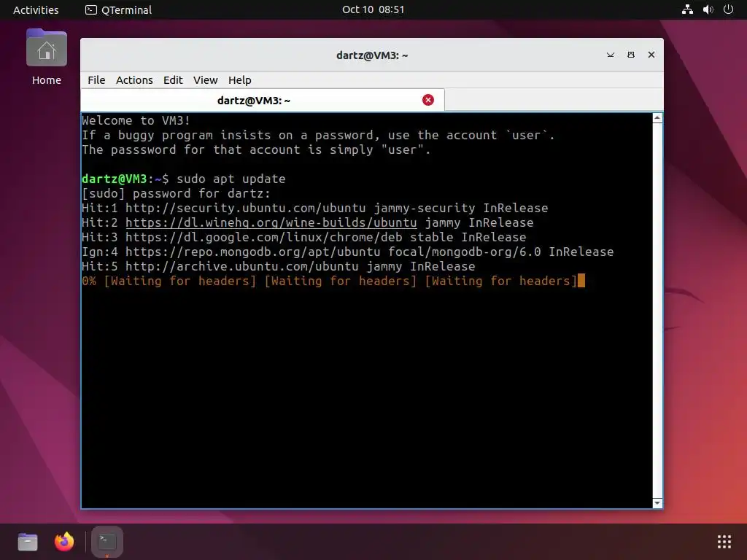Click the power icon in top bar
The width and height of the screenshot is (747, 560).
click(728, 9)
